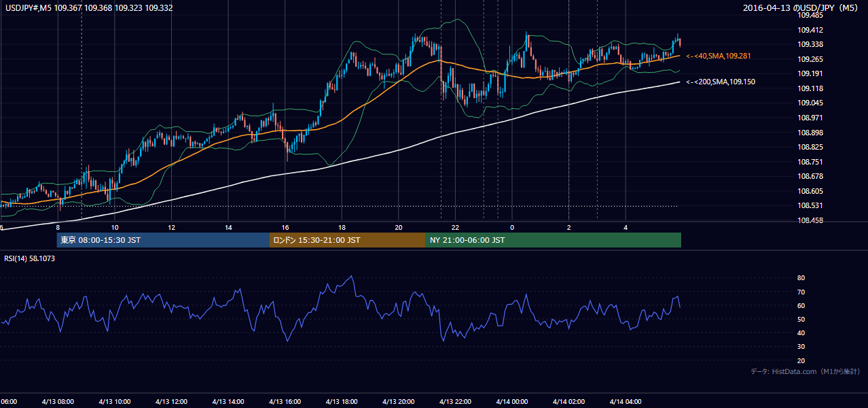Click the RSI 40 level label
Image resolution: width=868 pixels, height=408 pixels.
point(801,333)
